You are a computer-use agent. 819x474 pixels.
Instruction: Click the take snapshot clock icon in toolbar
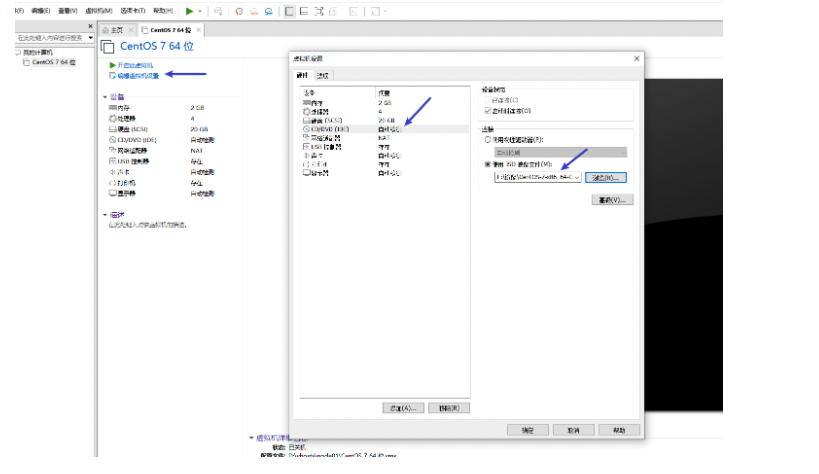pyautogui.click(x=238, y=11)
